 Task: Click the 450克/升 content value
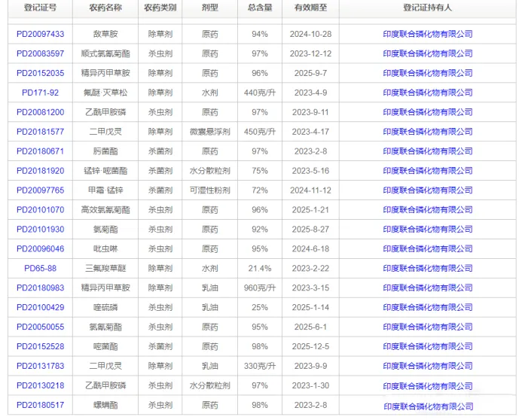pyautogui.click(x=260, y=132)
